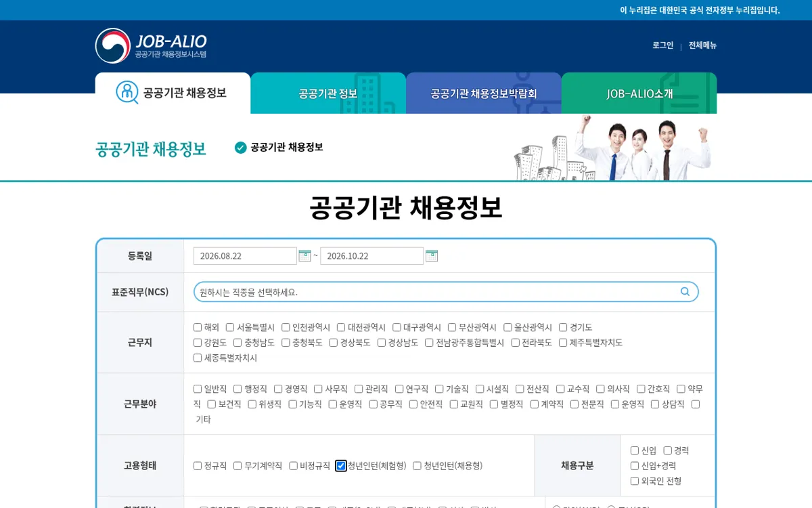
Task: Tick the 비정규직 checkbox
Action: pos(293,466)
